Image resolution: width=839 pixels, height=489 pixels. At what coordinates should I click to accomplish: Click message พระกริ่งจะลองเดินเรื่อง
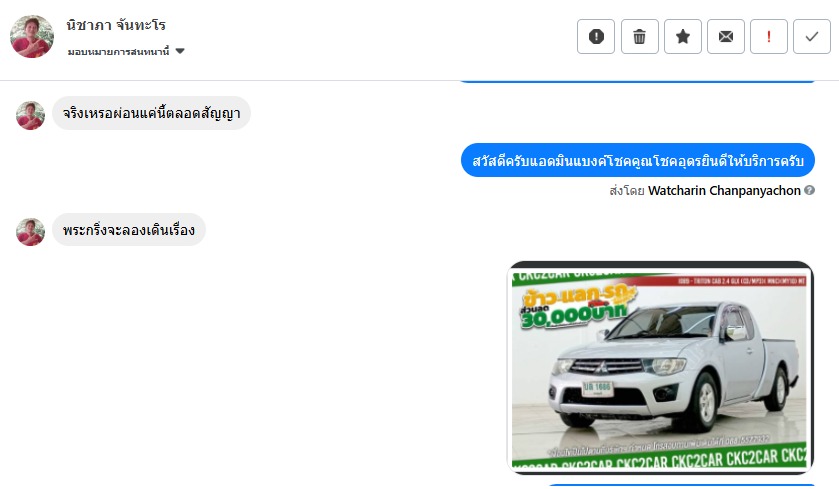pyautogui.click(x=129, y=230)
